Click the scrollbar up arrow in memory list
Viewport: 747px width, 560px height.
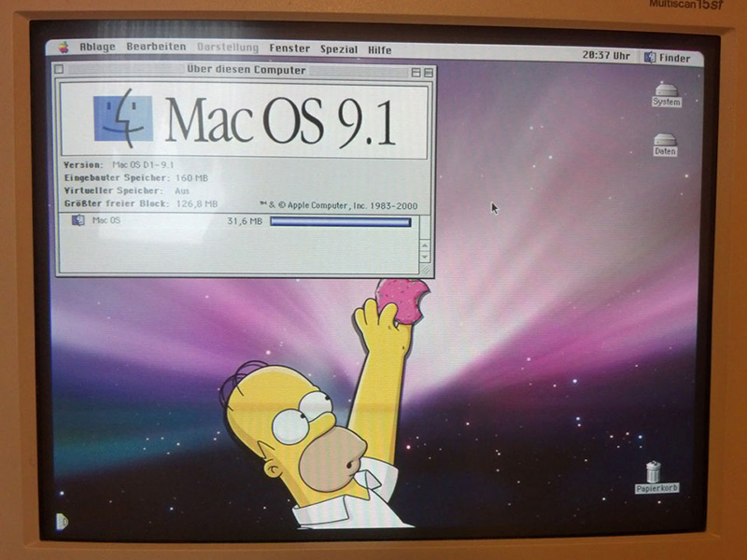pos(424,244)
